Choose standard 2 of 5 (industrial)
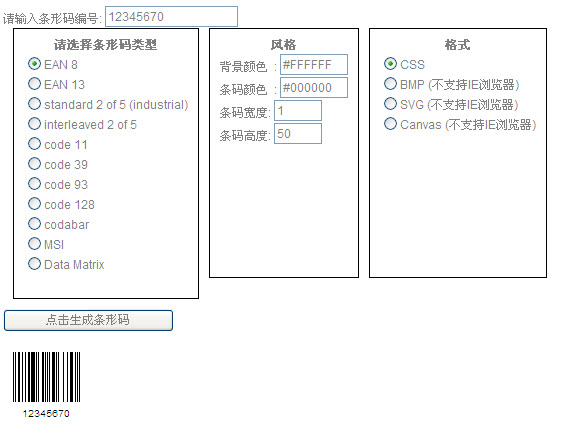The width and height of the screenshot is (564, 433). coord(35,104)
